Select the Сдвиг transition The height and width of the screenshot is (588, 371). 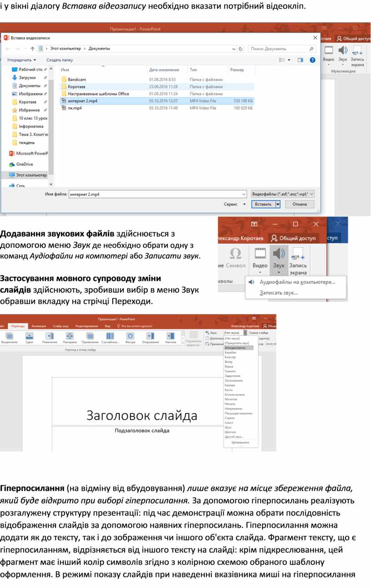click(x=30, y=338)
